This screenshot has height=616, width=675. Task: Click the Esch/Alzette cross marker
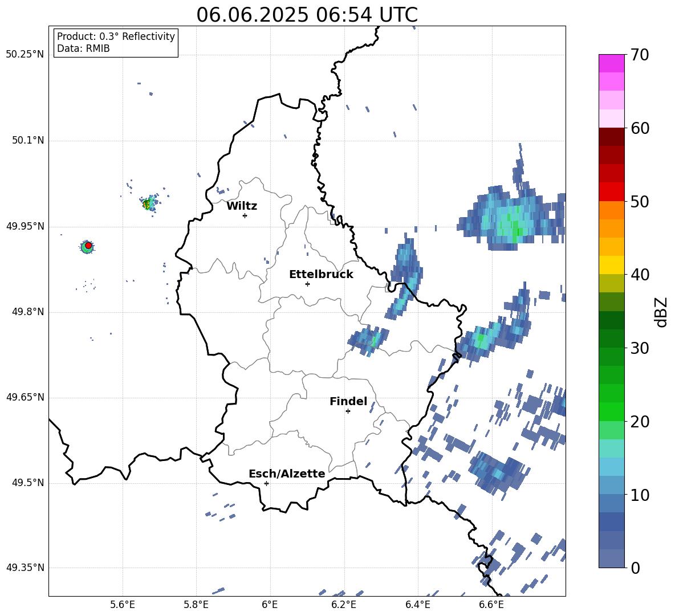pyautogui.click(x=266, y=483)
